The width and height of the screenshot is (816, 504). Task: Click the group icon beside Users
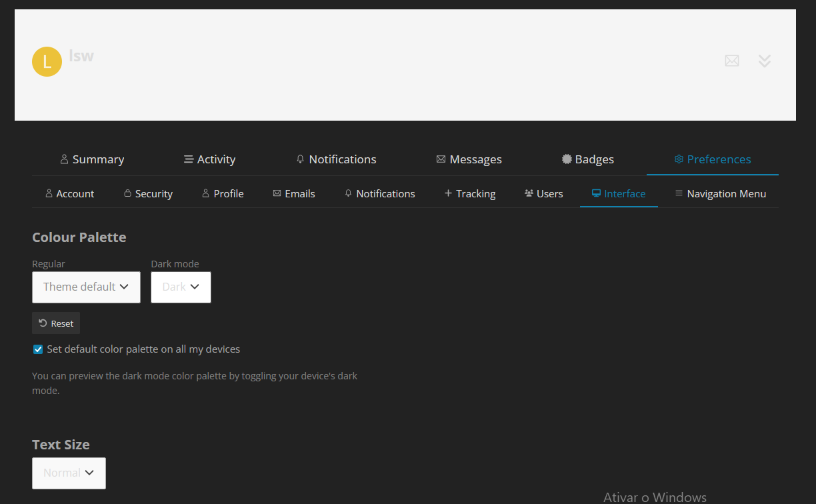529,193
